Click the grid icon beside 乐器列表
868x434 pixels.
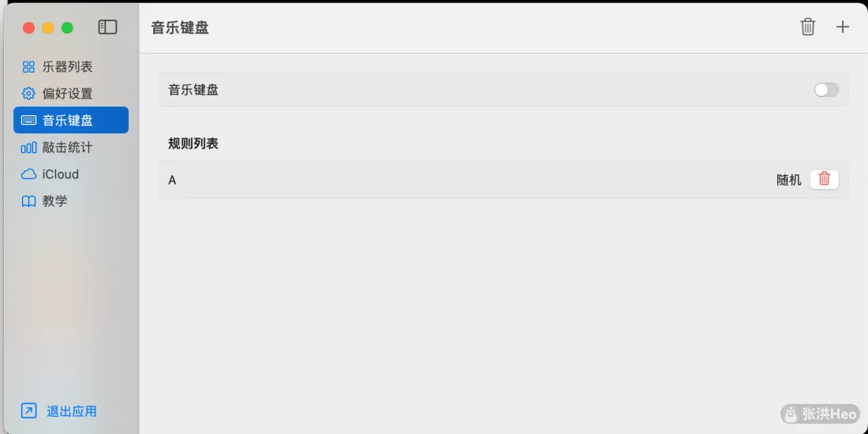[x=28, y=67]
